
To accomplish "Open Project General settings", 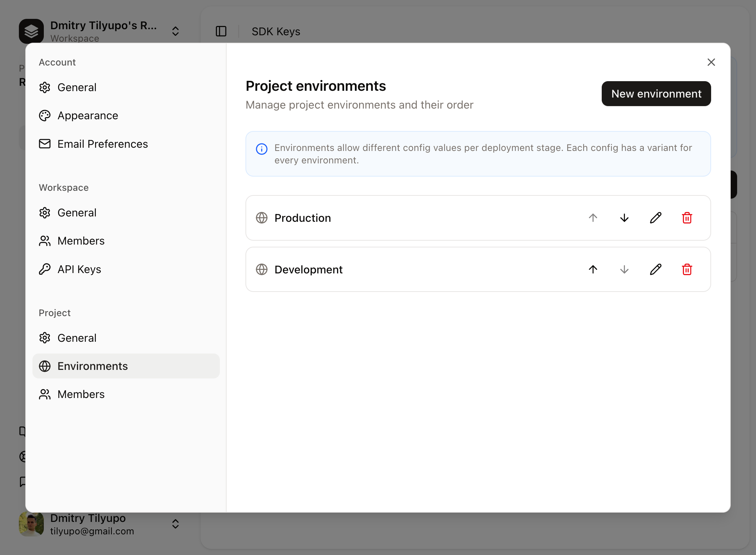I will (77, 337).
